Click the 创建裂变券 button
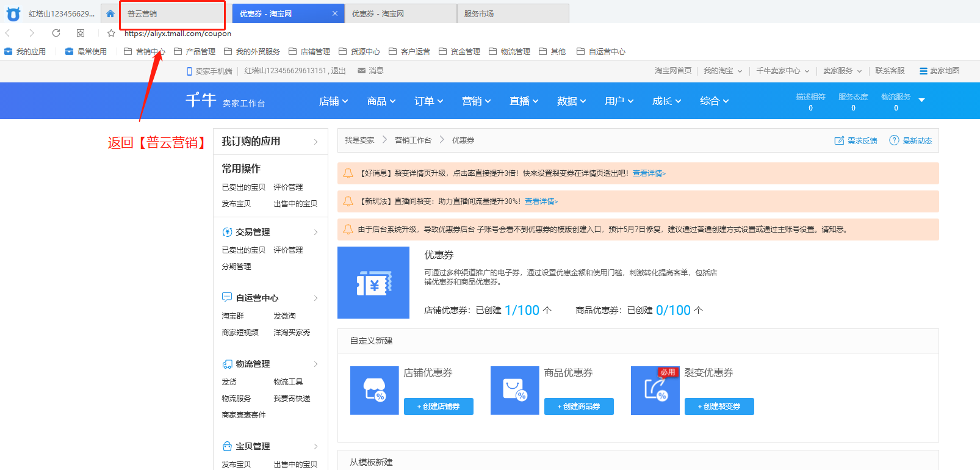The width and height of the screenshot is (980, 470). pos(719,407)
